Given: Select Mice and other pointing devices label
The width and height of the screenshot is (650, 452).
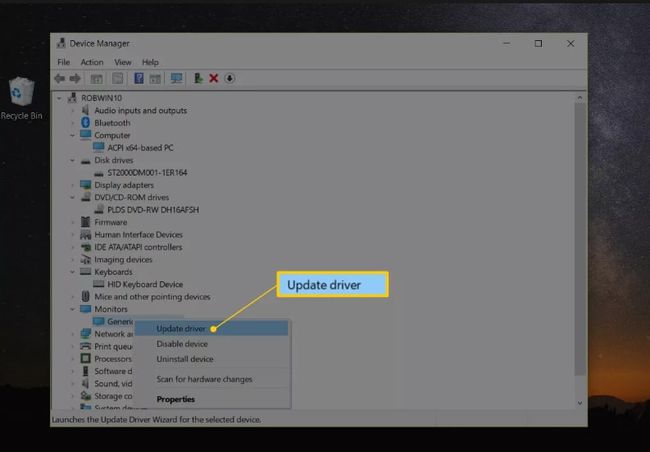Looking at the screenshot, I should tap(152, 297).
